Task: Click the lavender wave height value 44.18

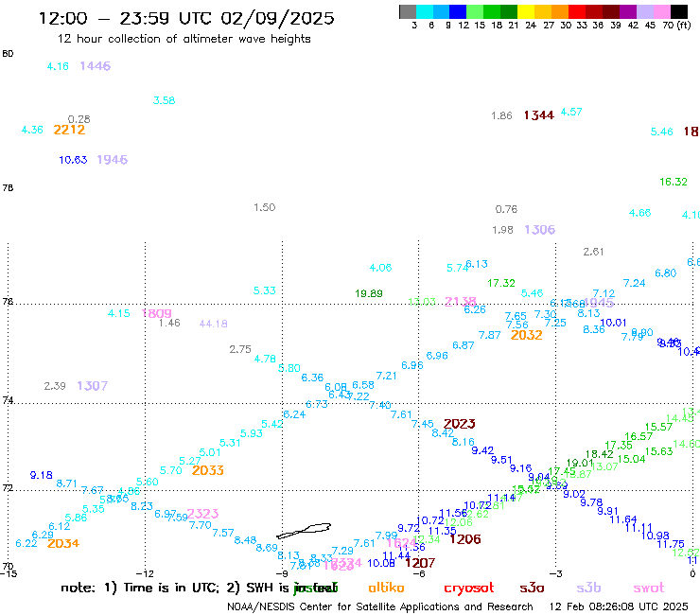Action: pos(214,324)
